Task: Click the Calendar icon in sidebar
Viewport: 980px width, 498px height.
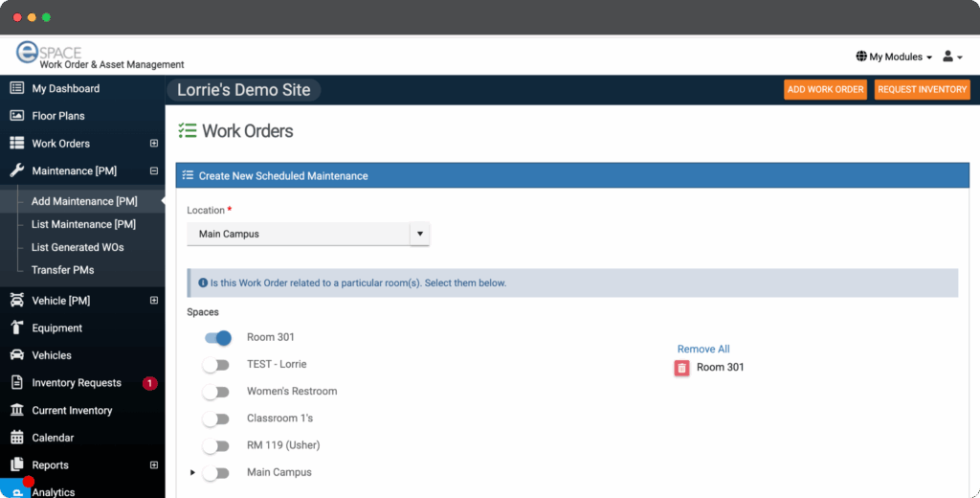Action: (16, 438)
